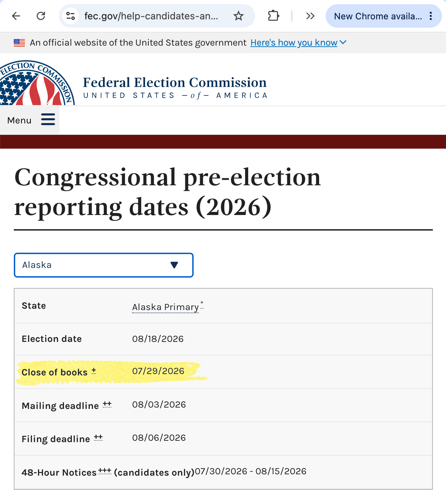The height and width of the screenshot is (504, 446).
Task: Click New Chrome available update button
Action: click(x=378, y=16)
